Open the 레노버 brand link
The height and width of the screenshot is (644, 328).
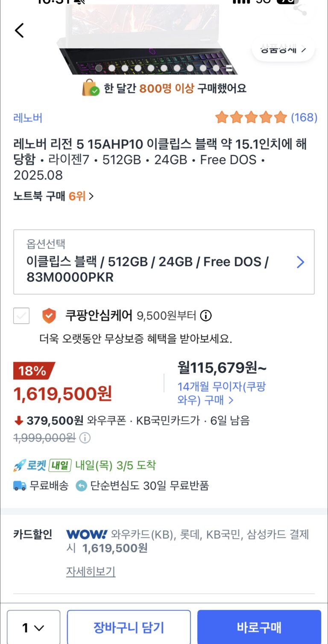[x=28, y=118]
